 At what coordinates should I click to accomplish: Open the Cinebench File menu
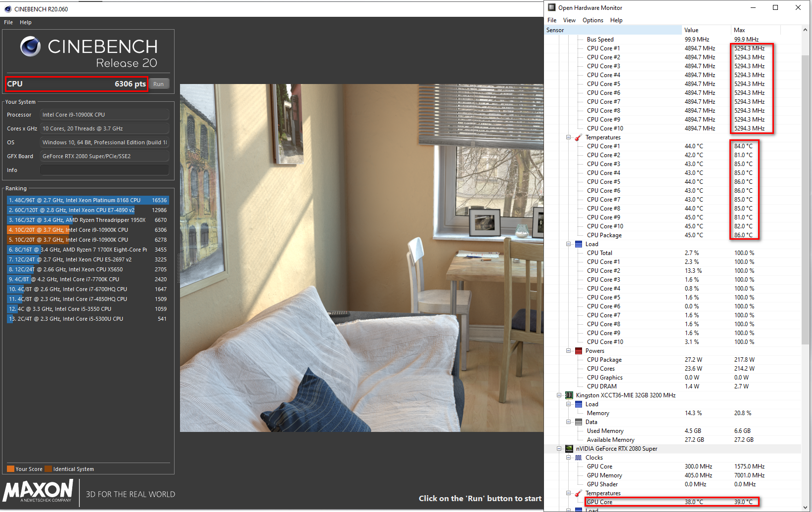pyautogui.click(x=8, y=22)
